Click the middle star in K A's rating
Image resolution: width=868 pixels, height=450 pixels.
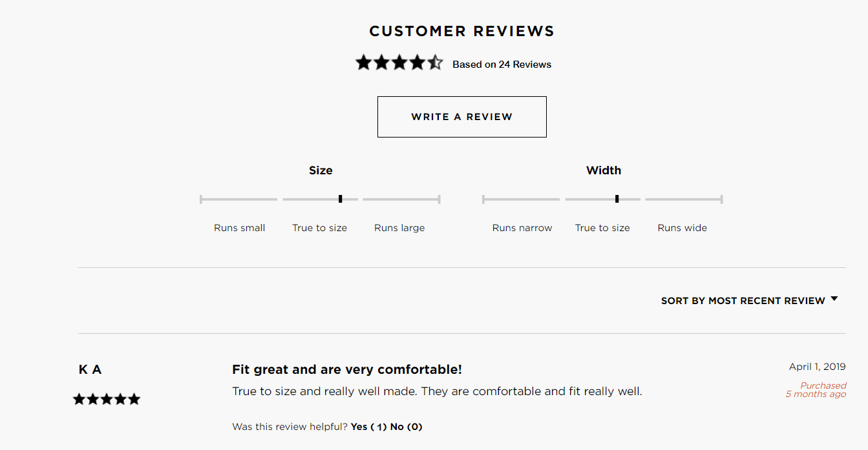(106, 399)
